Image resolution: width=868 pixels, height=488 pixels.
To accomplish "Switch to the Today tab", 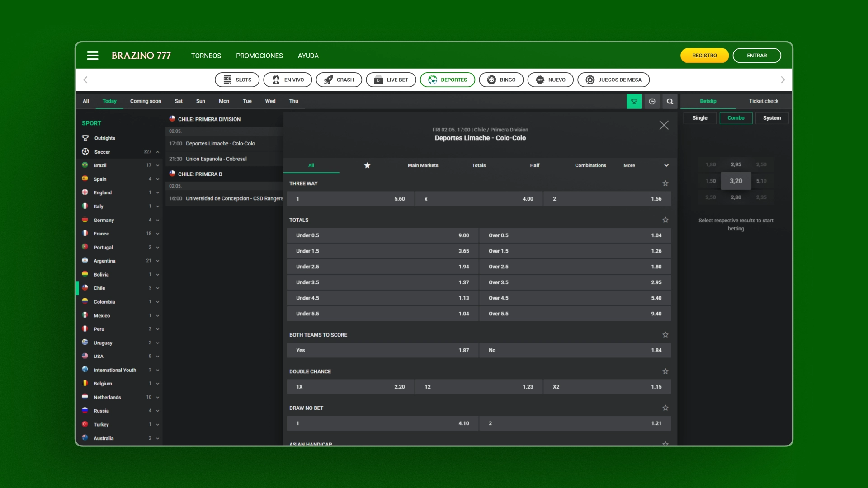I will point(109,101).
